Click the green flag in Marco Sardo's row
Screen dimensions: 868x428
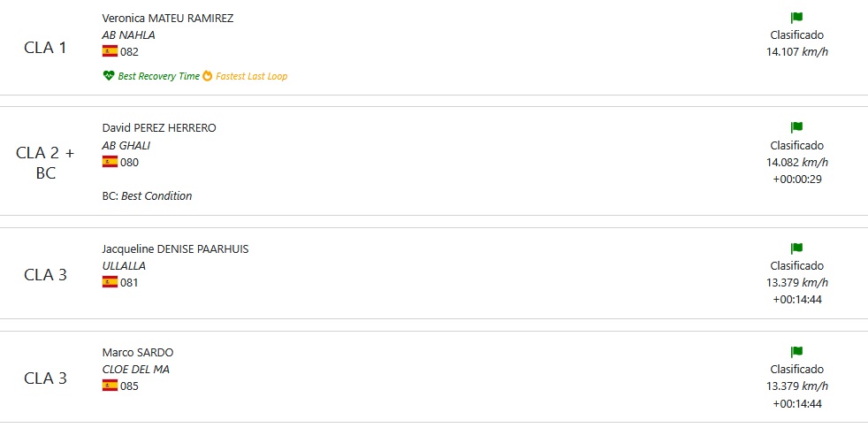(x=796, y=352)
